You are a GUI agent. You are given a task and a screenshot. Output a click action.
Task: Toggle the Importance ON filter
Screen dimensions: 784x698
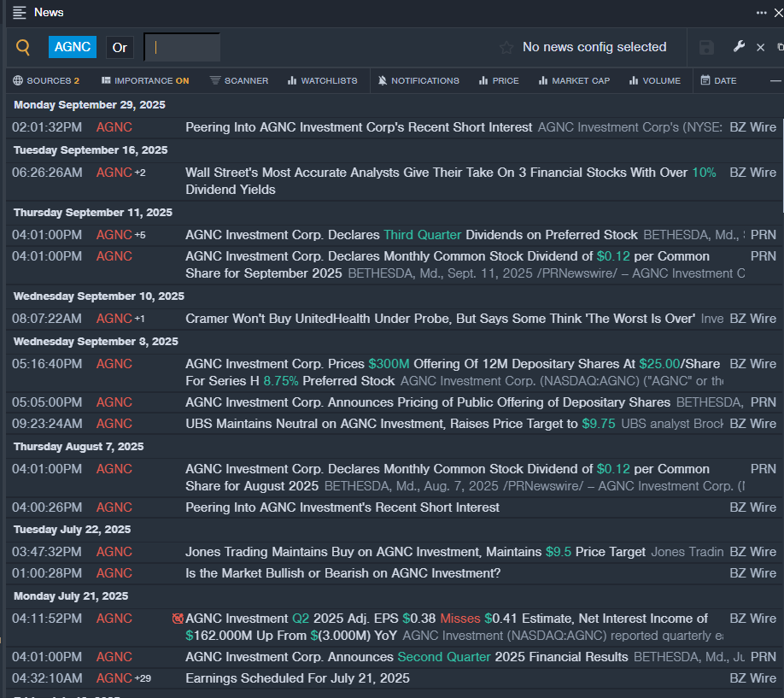(x=144, y=81)
